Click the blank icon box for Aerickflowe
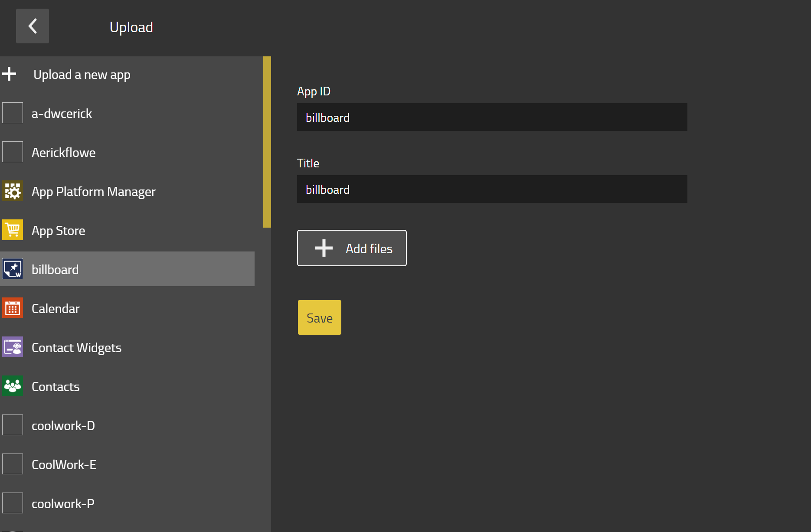Screen dimensions: 811x532 tap(13, 152)
